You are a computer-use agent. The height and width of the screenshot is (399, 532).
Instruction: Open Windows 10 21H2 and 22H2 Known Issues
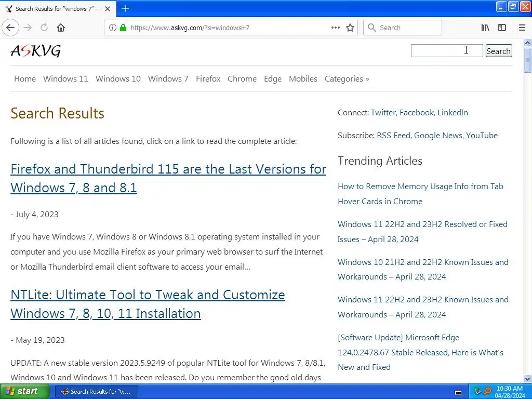(423, 270)
